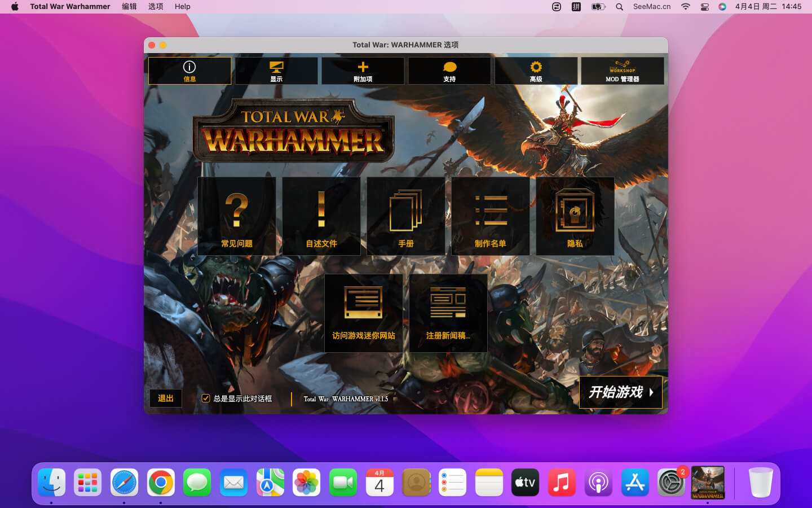This screenshot has height=508, width=812.
Task: Switch to the 附加项 add-ons tab
Action: [x=363, y=71]
